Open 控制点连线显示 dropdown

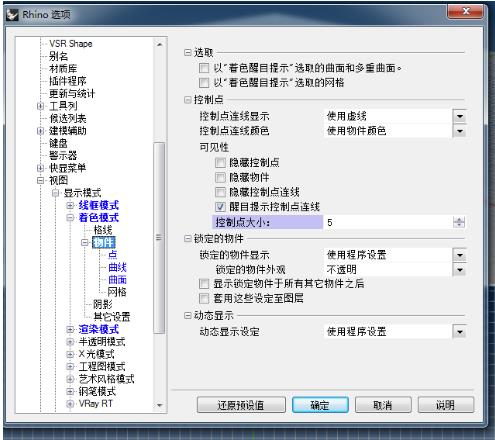460,116
